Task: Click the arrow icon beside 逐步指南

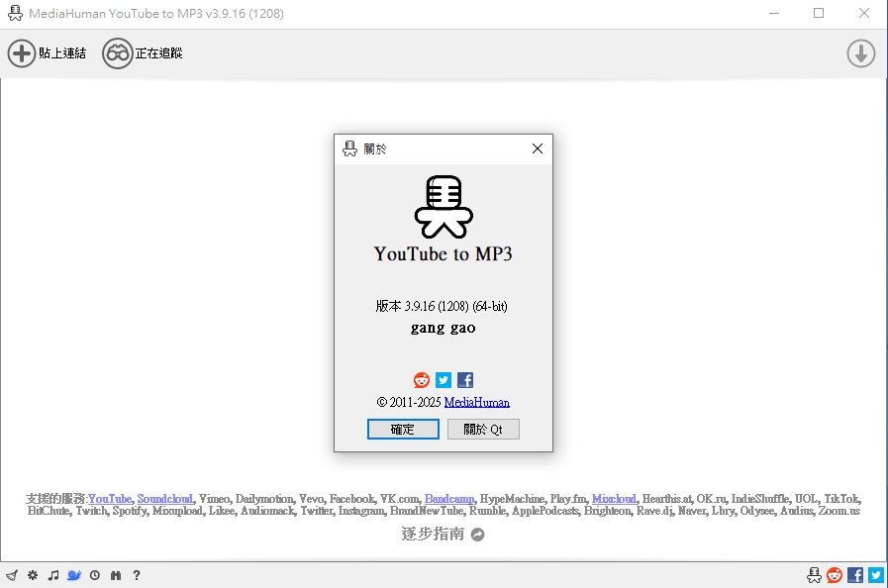Action: coord(478,535)
